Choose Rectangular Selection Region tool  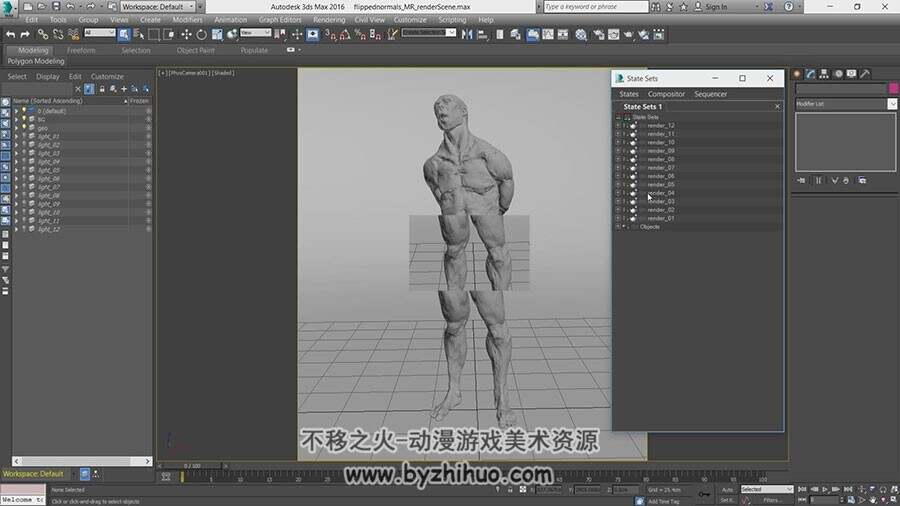pos(154,34)
